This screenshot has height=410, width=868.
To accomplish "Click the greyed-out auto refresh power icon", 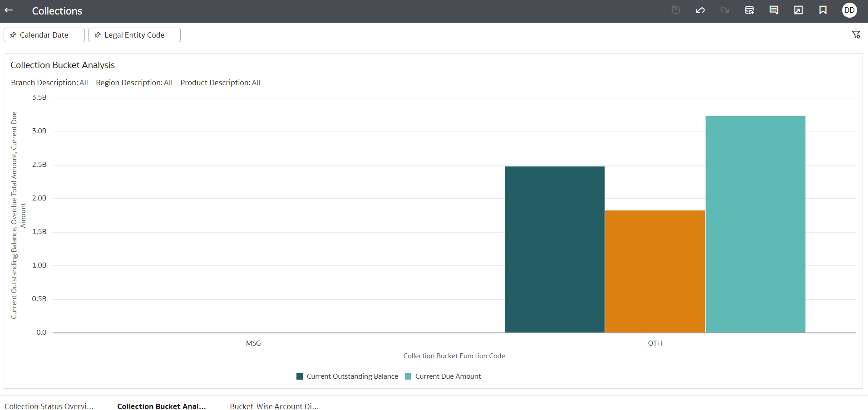I will click(x=676, y=10).
